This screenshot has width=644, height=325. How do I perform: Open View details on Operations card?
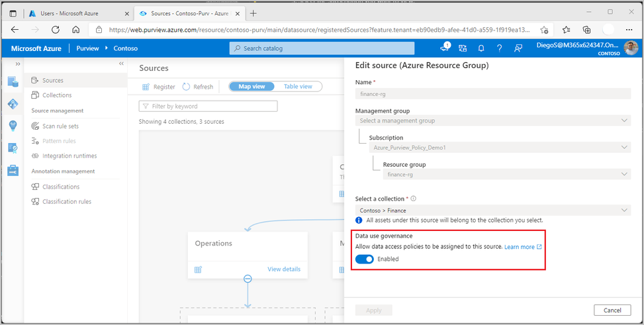284,269
